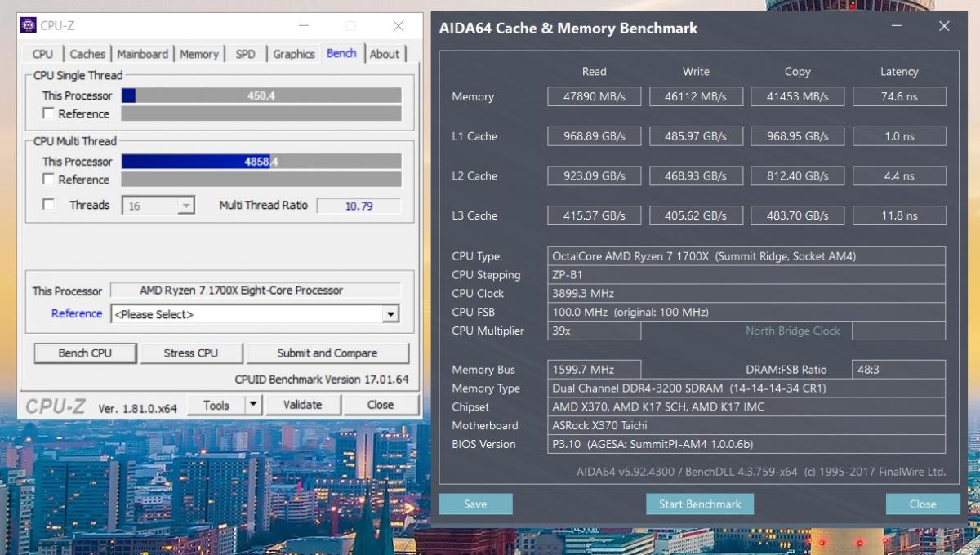
Task: Click the empty North Bridge Clock field
Action: pyautogui.click(x=900, y=331)
